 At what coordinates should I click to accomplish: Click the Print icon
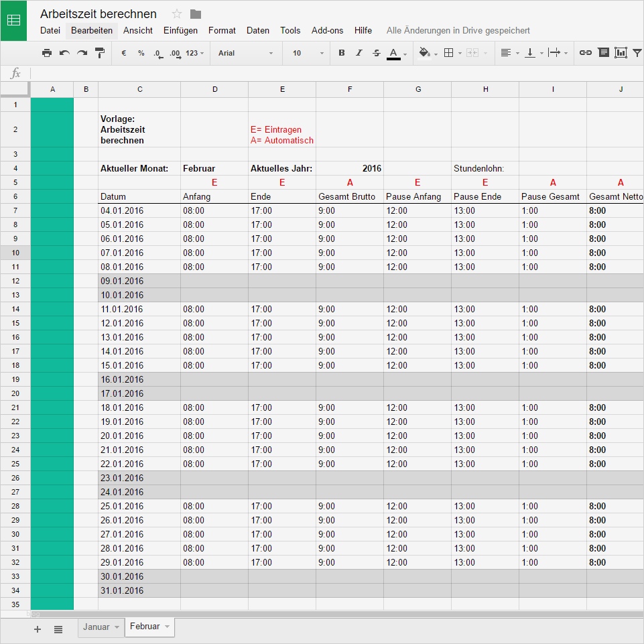pos(46,52)
